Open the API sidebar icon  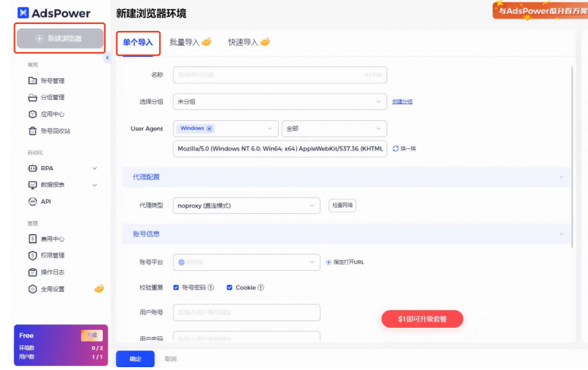[x=32, y=201]
